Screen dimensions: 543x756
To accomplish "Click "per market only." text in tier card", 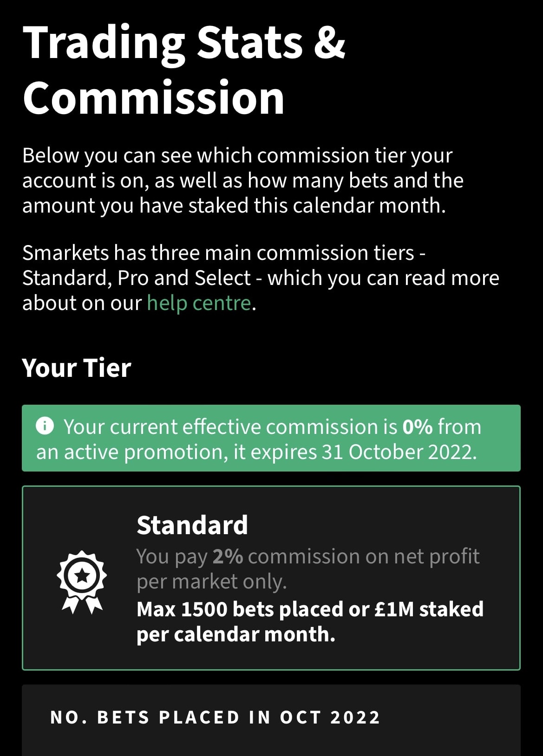I will (x=211, y=582).
